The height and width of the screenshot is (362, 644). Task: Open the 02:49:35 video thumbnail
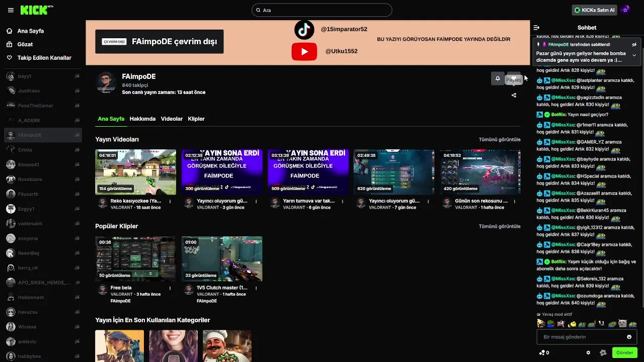pos(394,172)
